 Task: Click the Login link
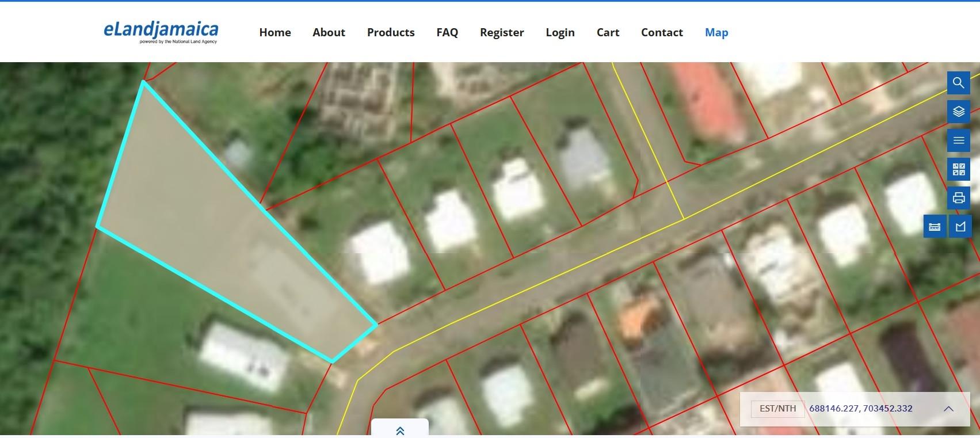tap(560, 33)
